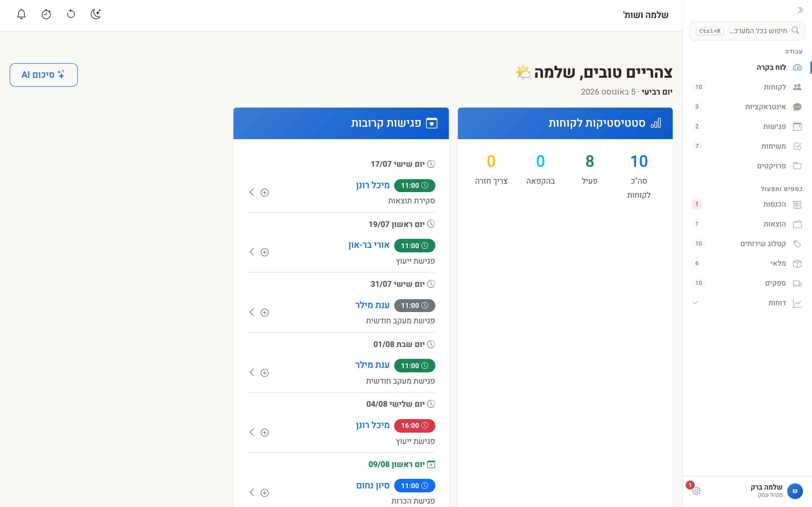The height and width of the screenshot is (507, 812).
Task: Open 01/08 ענת מילר meeting arrow
Action: [252, 372]
